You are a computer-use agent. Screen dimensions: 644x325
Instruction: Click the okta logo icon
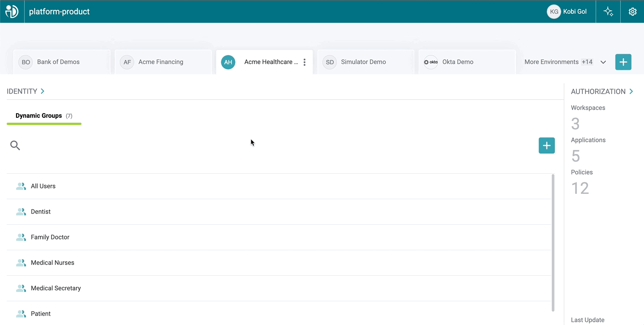pos(431,62)
